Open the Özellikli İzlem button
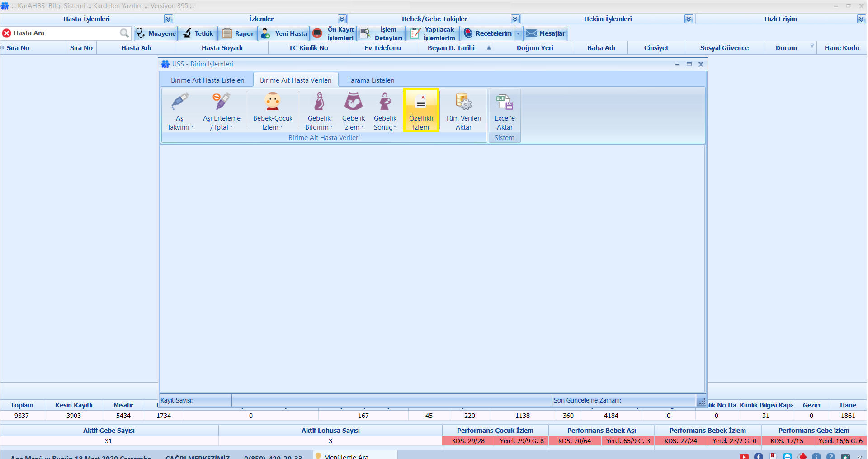 (x=421, y=111)
